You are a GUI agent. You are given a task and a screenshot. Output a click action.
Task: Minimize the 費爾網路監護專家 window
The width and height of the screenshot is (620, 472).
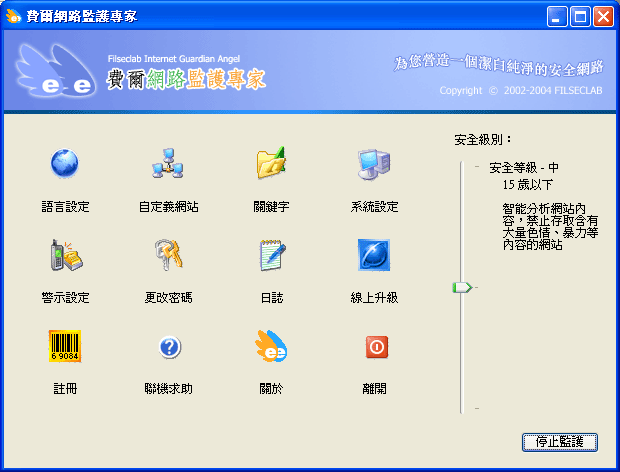(x=560, y=16)
